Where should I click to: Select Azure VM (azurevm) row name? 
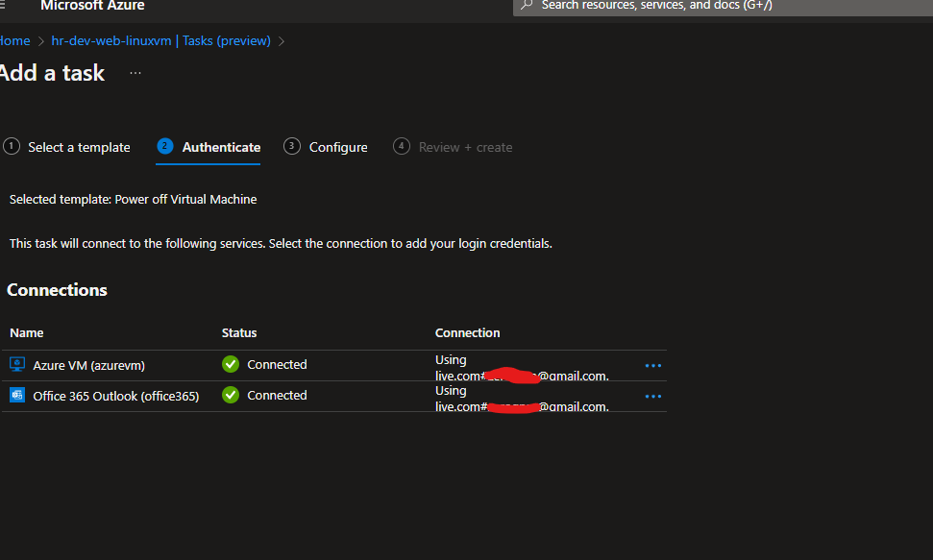88,365
